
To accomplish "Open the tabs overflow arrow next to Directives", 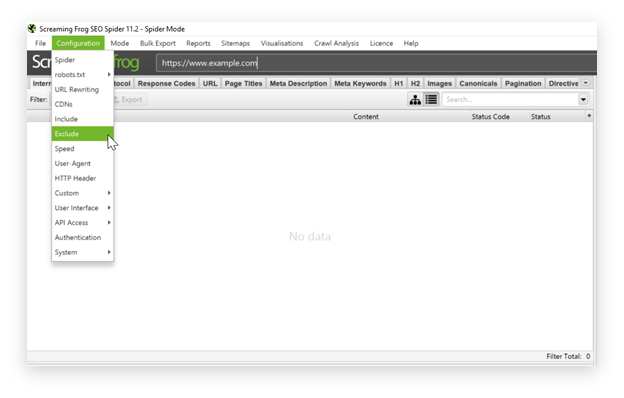I will [585, 83].
